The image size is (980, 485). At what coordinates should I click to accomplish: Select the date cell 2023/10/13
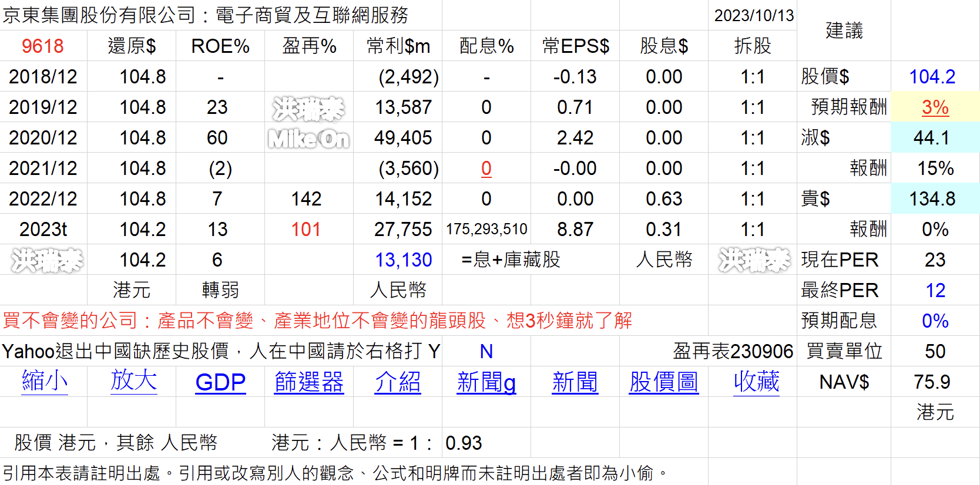(754, 15)
